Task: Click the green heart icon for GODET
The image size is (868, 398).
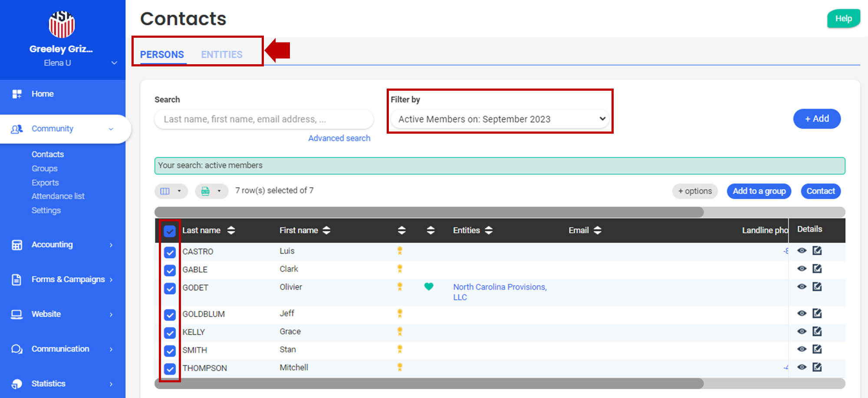Action: point(428,286)
